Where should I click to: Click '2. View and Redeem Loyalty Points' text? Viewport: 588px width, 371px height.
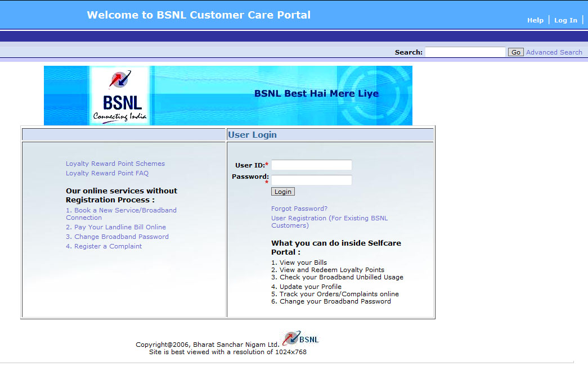click(327, 270)
